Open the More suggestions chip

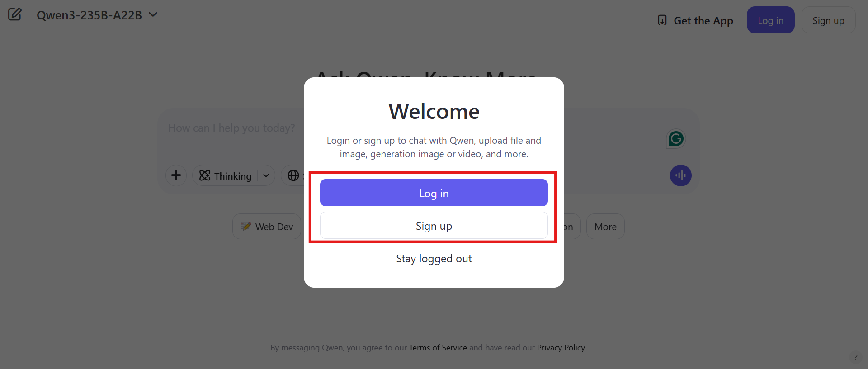click(x=605, y=226)
